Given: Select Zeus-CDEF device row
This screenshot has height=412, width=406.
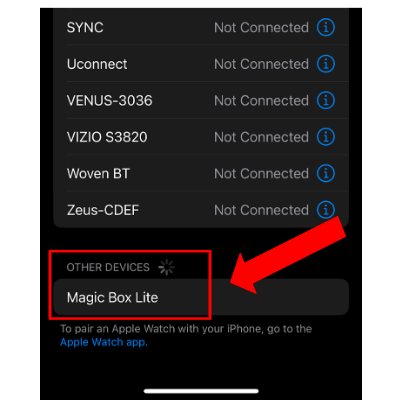Looking at the screenshot, I should coord(201,210).
